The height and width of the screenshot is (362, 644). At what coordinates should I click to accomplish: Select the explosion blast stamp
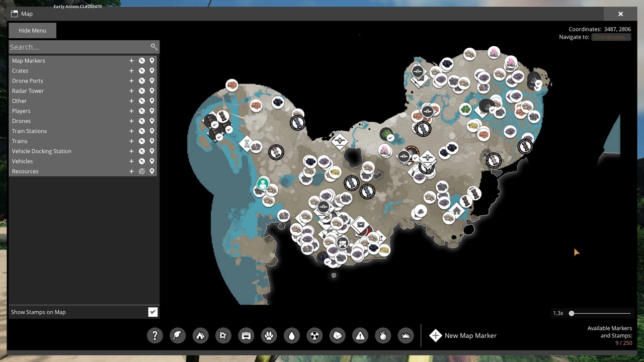point(223,335)
